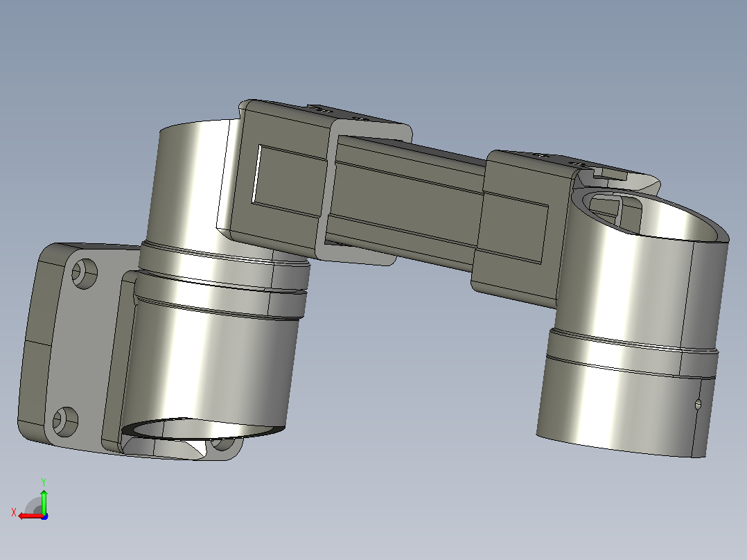747x560 pixels.
Task: Click the red X axis arrow of the triad
Action: [x=31, y=516]
